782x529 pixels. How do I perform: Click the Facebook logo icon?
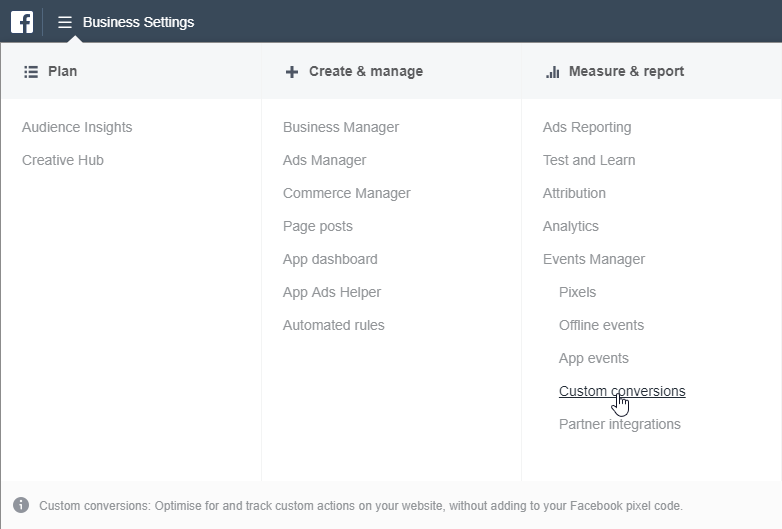[x=22, y=22]
